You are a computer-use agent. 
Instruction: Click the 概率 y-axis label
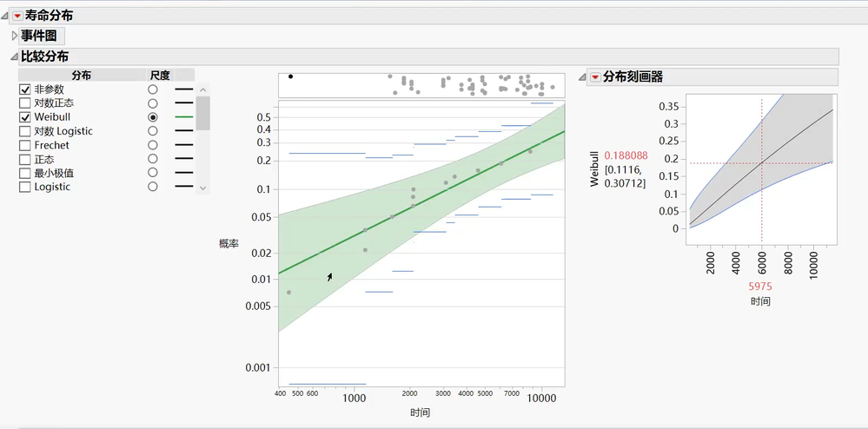(229, 243)
